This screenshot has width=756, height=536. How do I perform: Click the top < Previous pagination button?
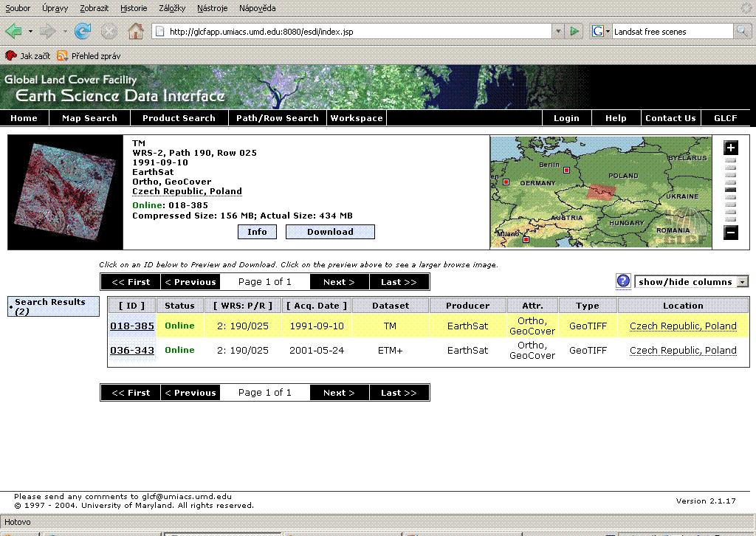(190, 282)
